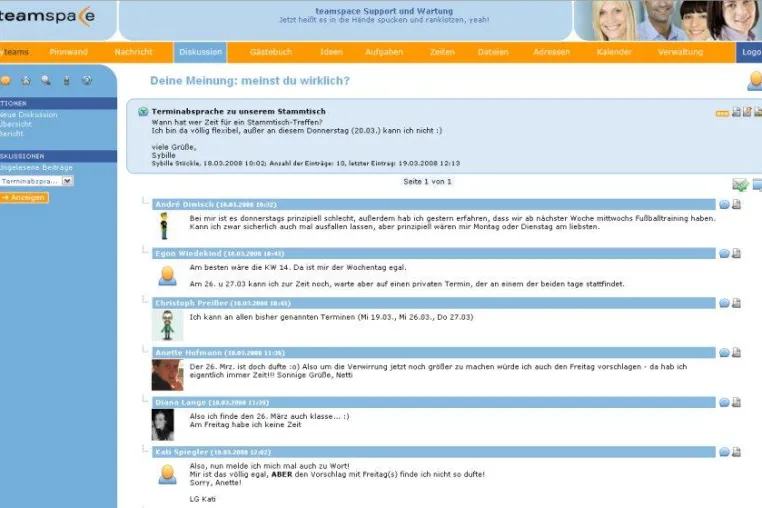Click reply bubble icon on Christoph Preißer post
The height and width of the screenshot is (508, 762).
tap(724, 303)
